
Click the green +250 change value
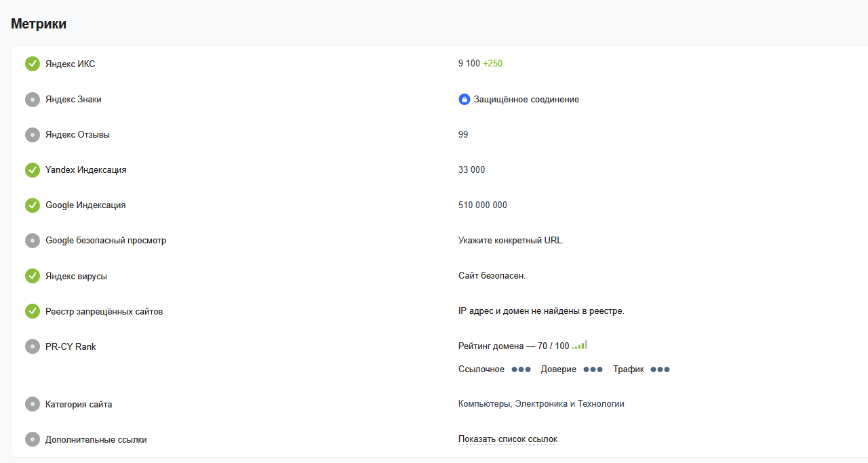492,64
